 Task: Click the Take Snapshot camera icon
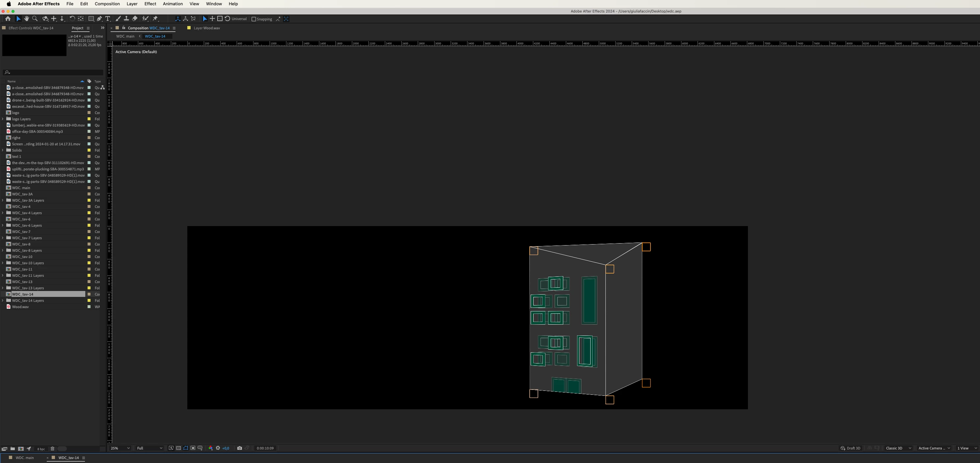239,448
